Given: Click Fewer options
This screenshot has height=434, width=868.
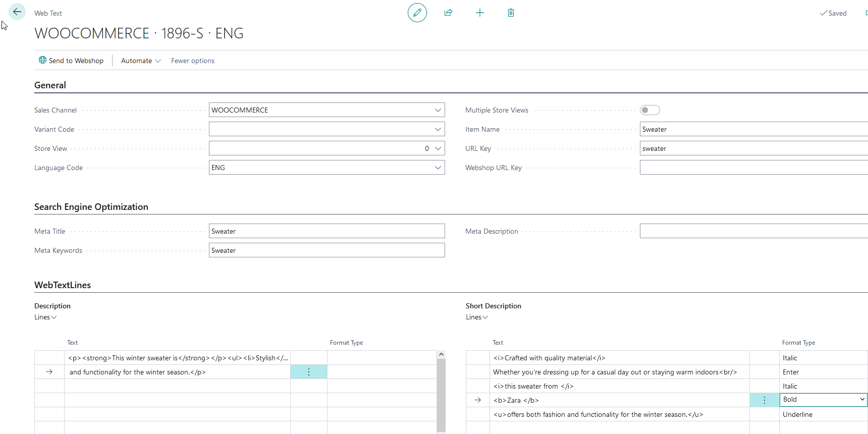Looking at the screenshot, I should coord(193,61).
